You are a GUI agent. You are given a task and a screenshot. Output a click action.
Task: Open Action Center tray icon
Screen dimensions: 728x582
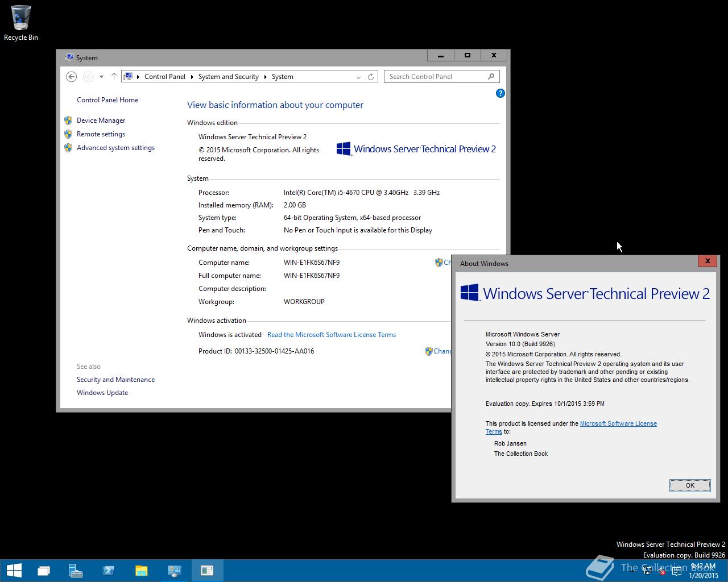click(676, 571)
